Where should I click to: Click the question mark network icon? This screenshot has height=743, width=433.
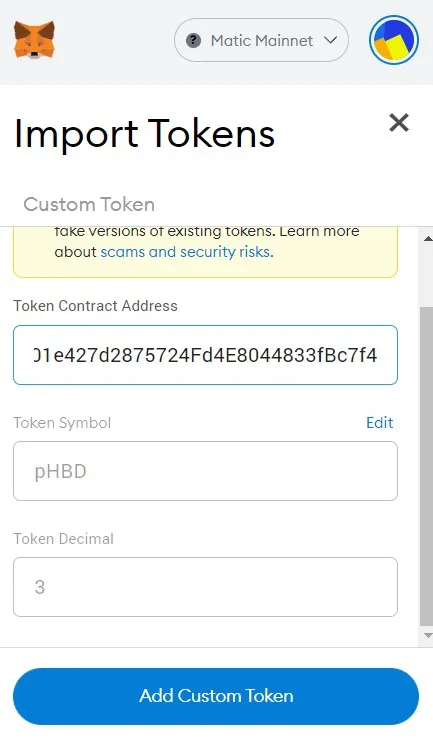[193, 40]
